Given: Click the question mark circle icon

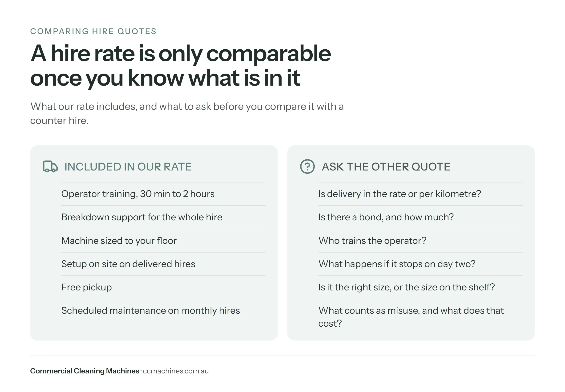Looking at the screenshot, I should point(307,166).
